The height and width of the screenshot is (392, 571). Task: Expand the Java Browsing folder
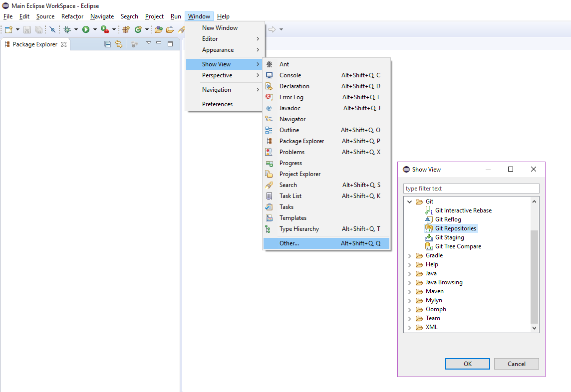tap(410, 282)
